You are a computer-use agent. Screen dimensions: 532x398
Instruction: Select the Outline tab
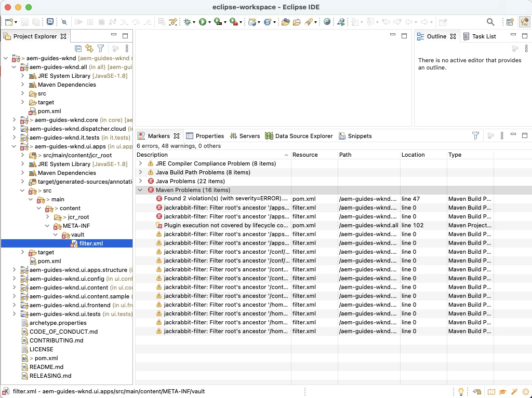436,36
